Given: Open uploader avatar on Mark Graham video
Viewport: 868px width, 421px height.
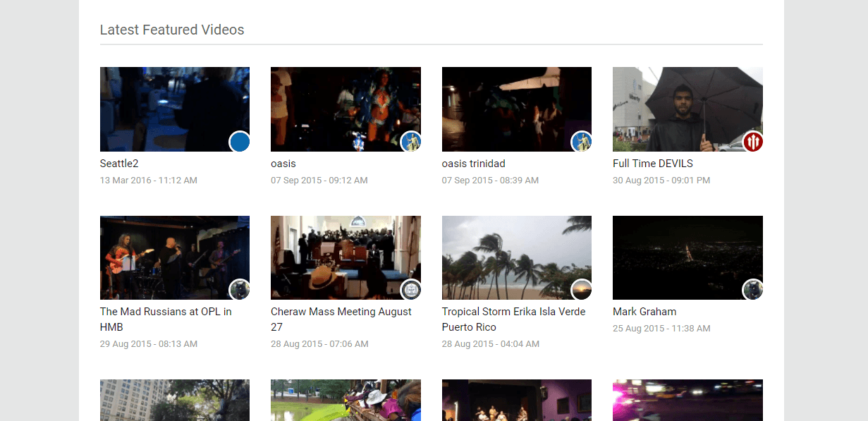Looking at the screenshot, I should [753, 290].
